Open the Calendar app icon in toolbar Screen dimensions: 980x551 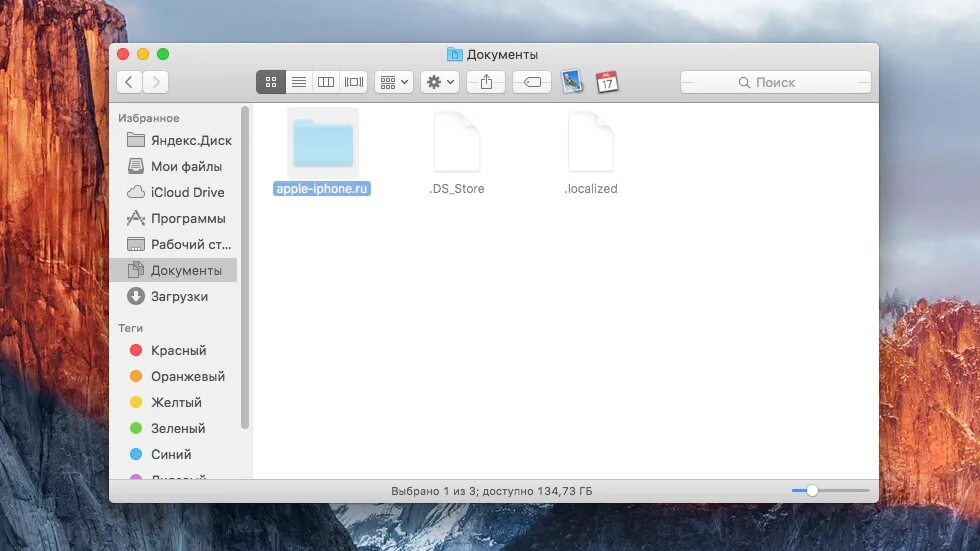pos(607,82)
